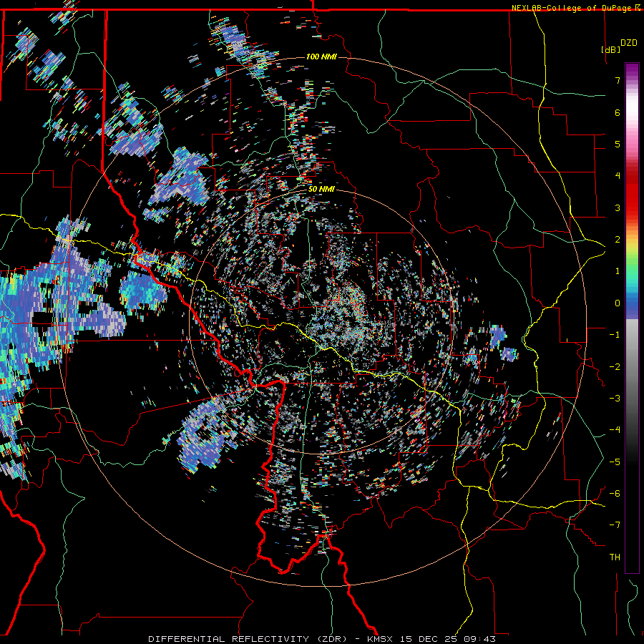Click the 6 value on the scale
The image size is (644, 644).
[x=618, y=112]
